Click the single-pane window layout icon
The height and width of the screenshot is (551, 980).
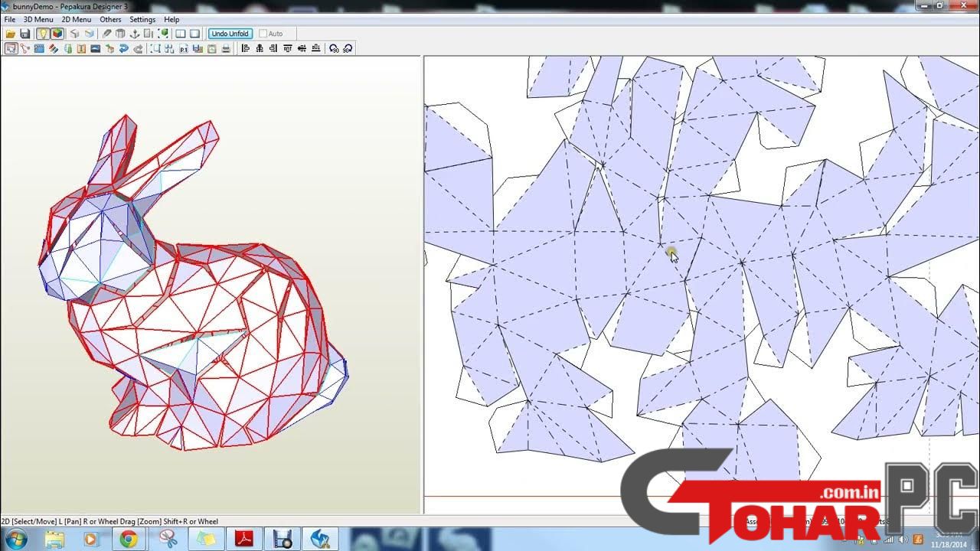point(195,34)
